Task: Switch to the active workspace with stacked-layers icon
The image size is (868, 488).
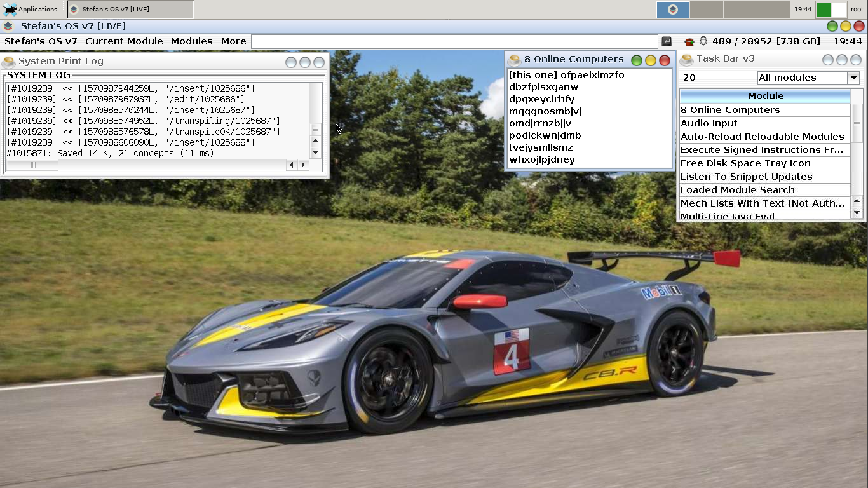Action: (x=672, y=10)
